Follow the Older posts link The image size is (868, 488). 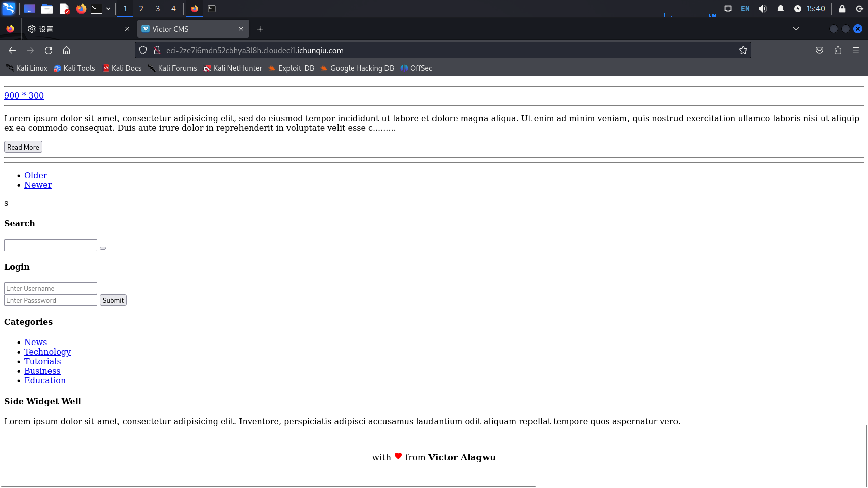[35, 175]
